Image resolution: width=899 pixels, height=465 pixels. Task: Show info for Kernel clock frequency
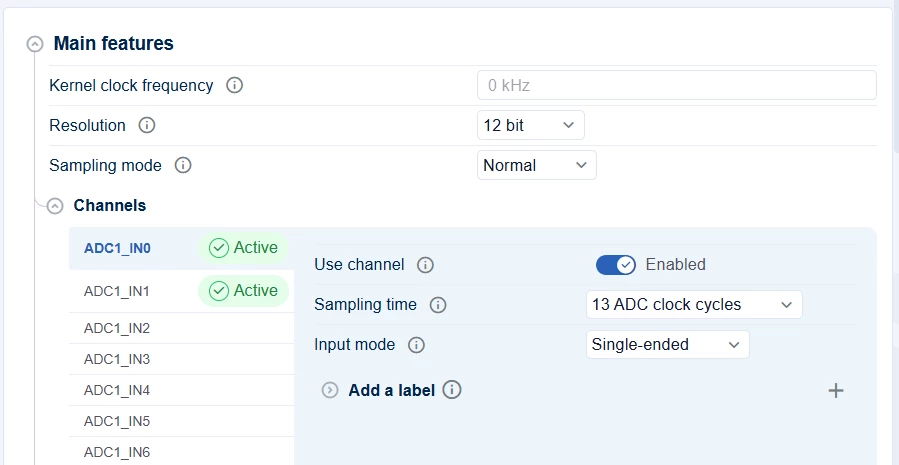(234, 85)
